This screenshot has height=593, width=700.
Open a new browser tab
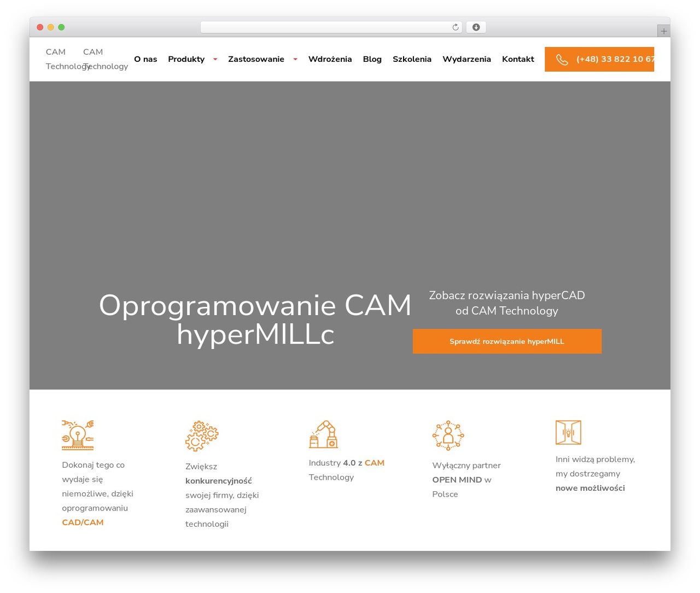tap(663, 31)
